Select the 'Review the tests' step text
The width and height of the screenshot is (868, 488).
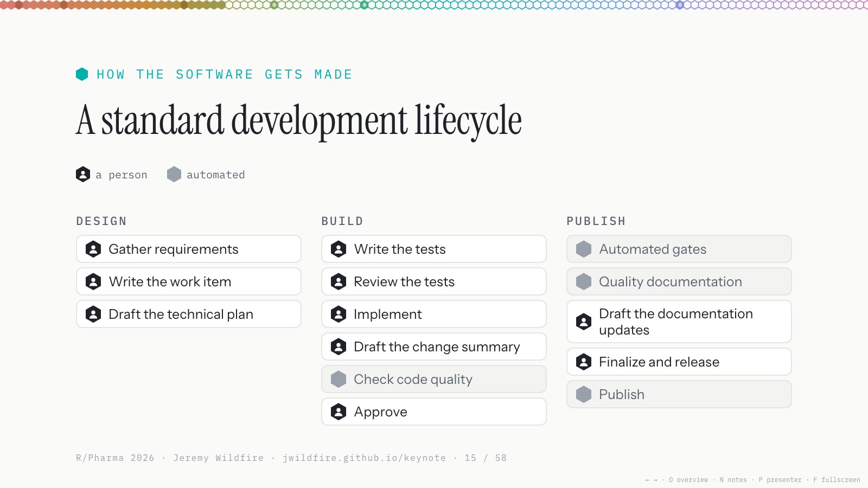404,282
